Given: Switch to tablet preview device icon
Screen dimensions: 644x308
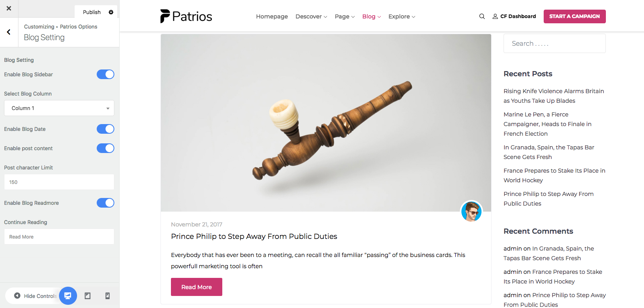Looking at the screenshot, I should (x=87, y=296).
